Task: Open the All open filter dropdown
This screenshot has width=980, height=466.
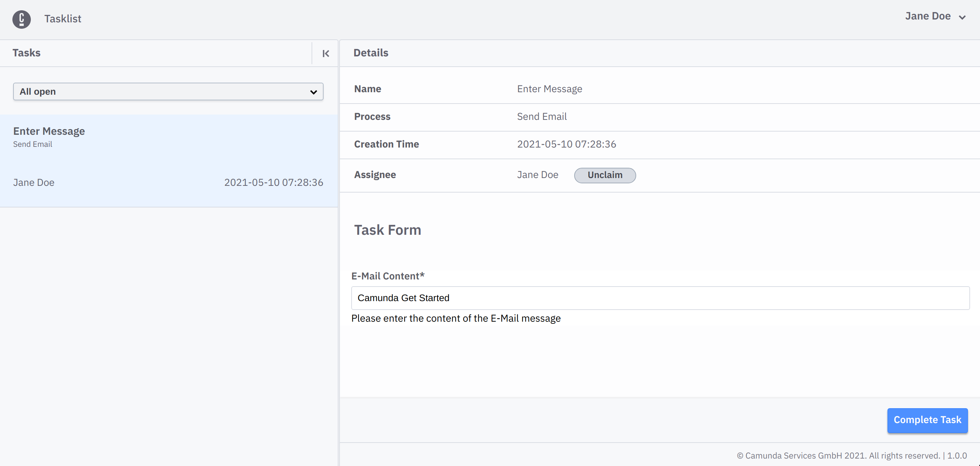Action: click(168, 92)
